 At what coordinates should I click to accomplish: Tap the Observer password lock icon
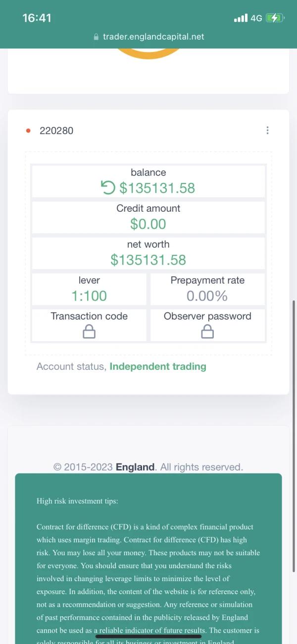coord(207,332)
